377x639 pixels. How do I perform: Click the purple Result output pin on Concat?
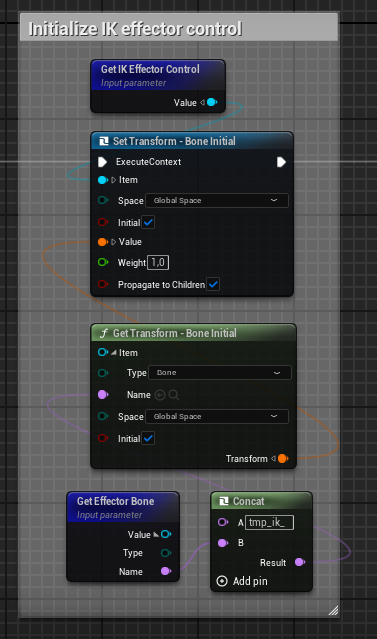pyautogui.click(x=300, y=562)
